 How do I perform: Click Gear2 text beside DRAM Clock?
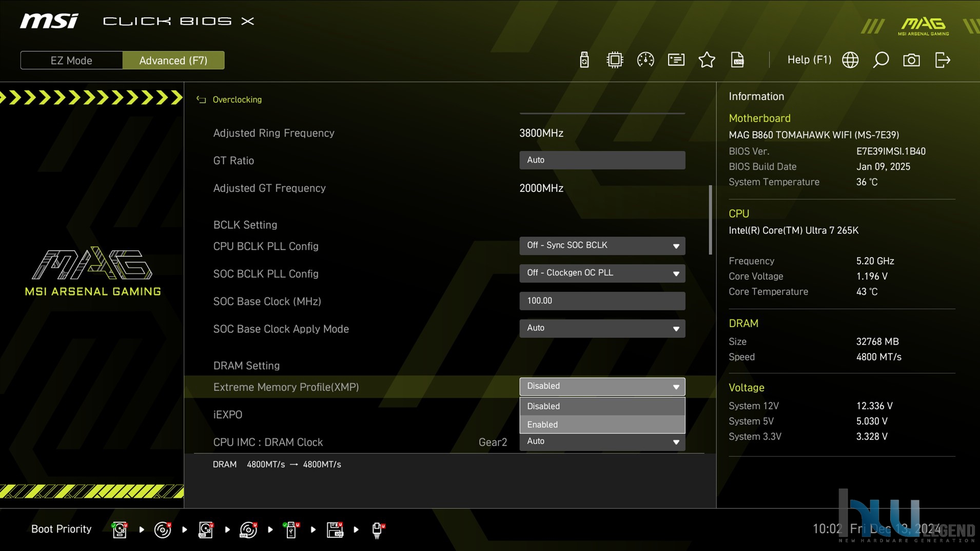[x=493, y=442]
